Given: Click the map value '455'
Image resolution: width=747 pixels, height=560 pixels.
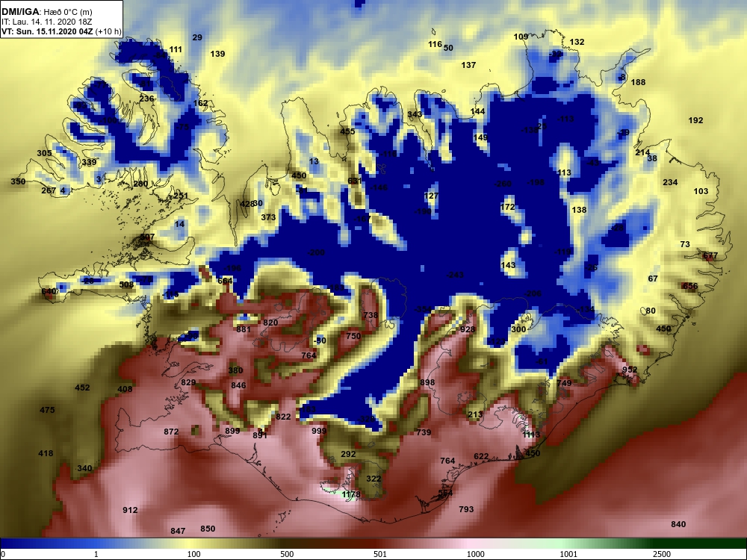Looking at the screenshot, I should pos(347,131).
